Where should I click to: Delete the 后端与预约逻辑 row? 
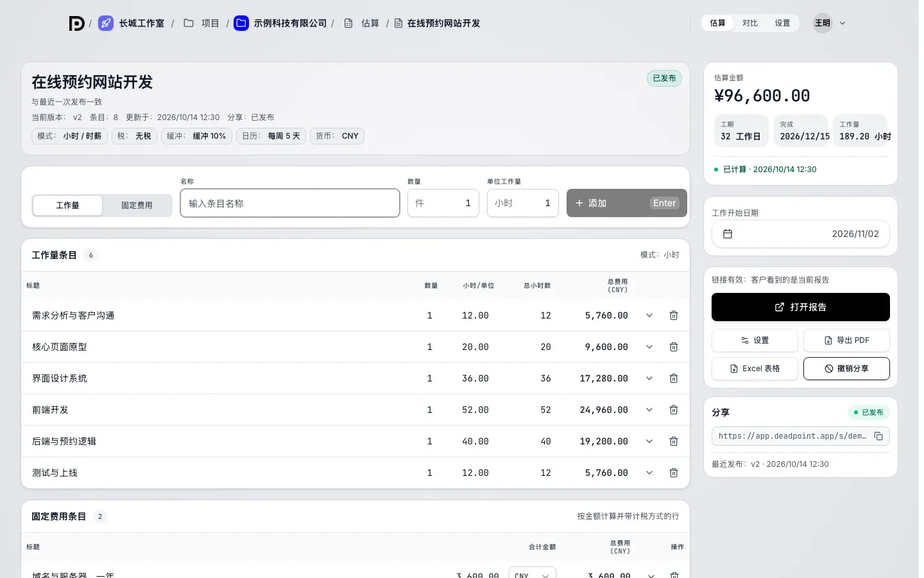674,441
